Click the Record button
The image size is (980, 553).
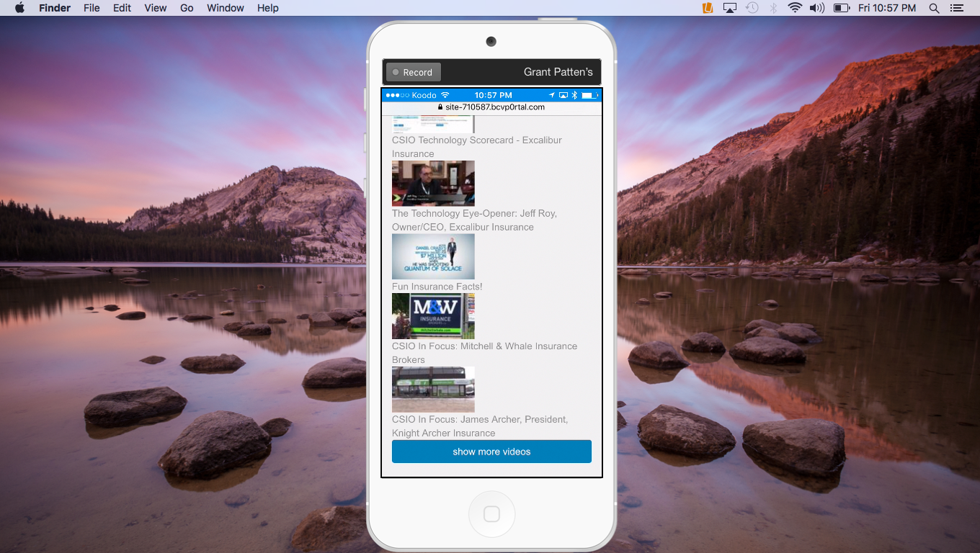413,72
